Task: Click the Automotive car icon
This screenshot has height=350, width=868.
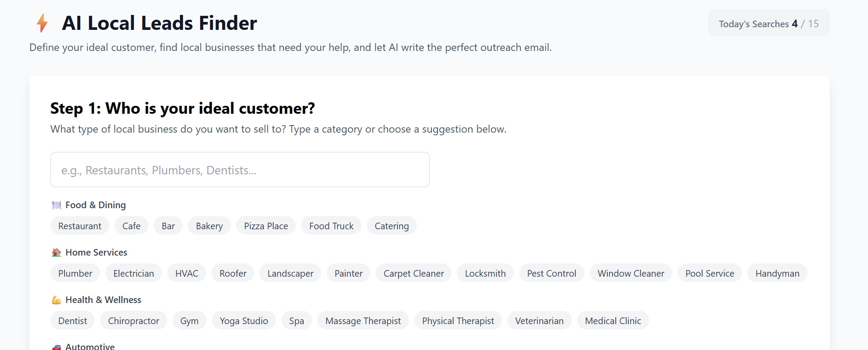Action: (56, 347)
